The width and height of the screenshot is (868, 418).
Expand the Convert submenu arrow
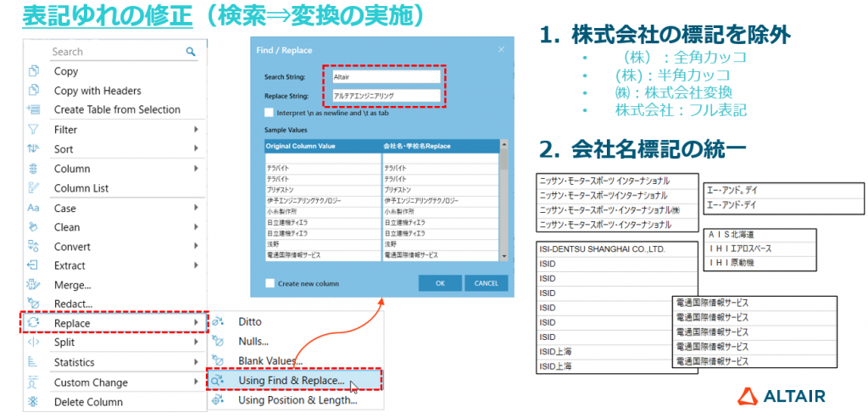[196, 247]
